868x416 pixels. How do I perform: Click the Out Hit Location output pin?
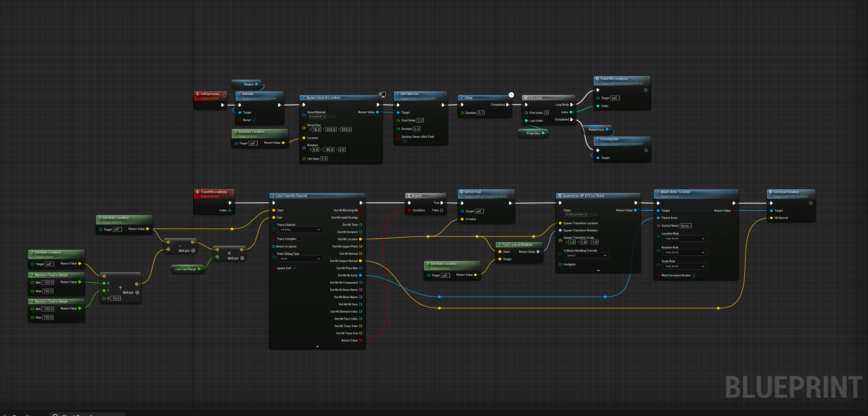coord(361,239)
